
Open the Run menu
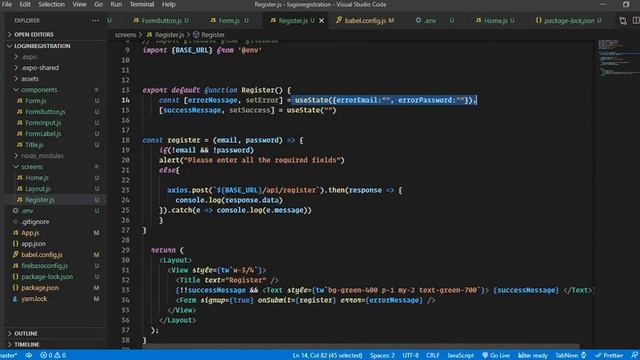116,4
